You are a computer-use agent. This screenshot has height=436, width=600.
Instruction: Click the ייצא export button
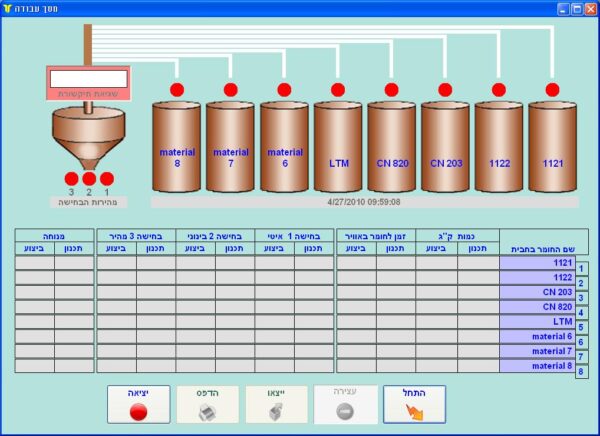pos(276,404)
